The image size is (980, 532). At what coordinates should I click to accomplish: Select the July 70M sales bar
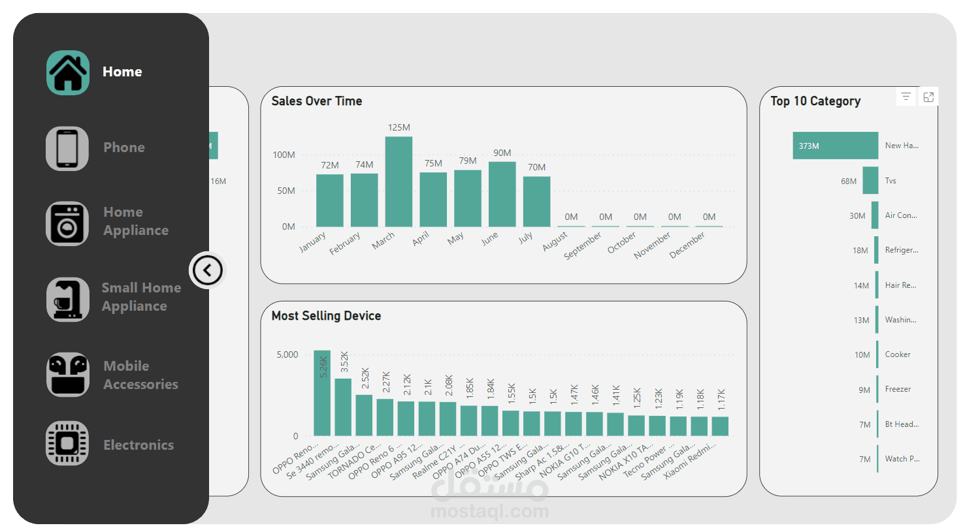coord(537,202)
